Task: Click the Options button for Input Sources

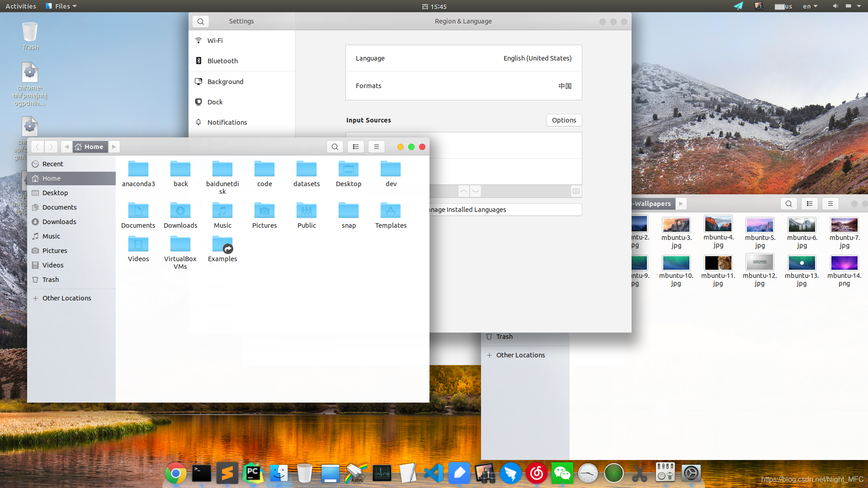Action: (x=564, y=120)
